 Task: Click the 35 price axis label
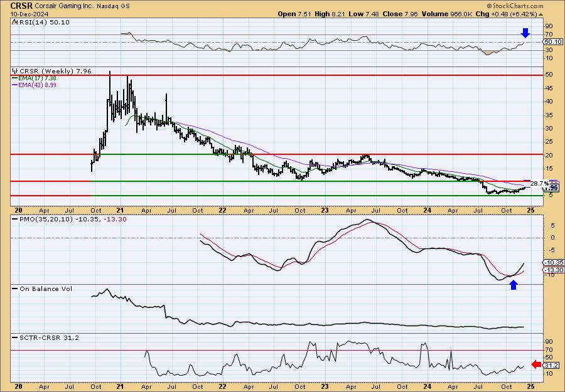coord(549,115)
